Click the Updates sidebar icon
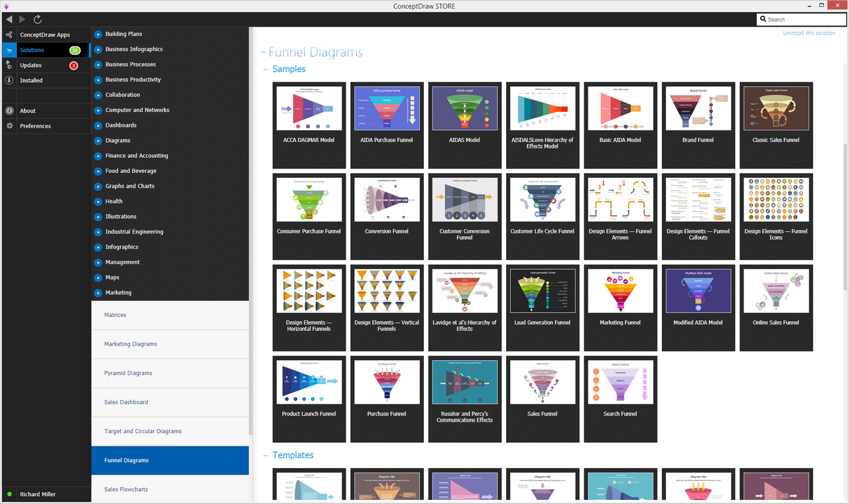The height and width of the screenshot is (504, 849). pyautogui.click(x=9, y=65)
